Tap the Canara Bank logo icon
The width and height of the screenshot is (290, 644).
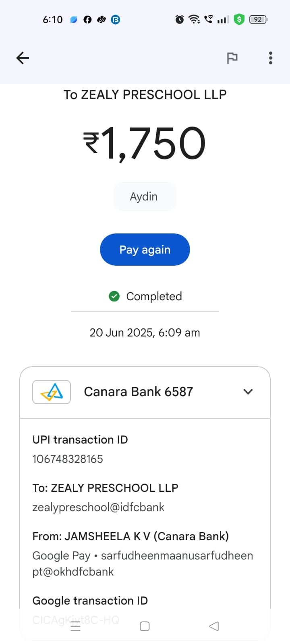coord(52,392)
